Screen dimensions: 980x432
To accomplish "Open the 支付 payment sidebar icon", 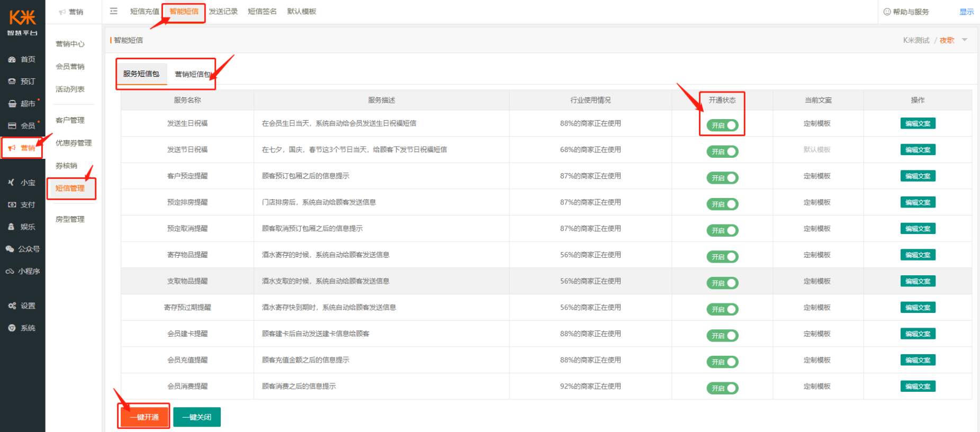I will pyautogui.click(x=12, y=205).
